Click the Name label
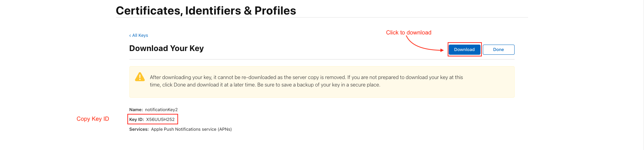The width and height of the screenshot is (644, 150). coord(136,110)
